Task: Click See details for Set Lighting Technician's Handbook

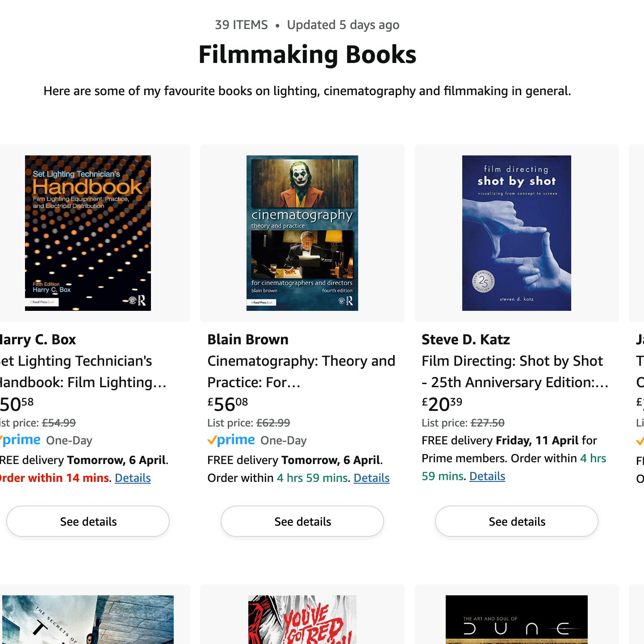Action: coord(88,521)
